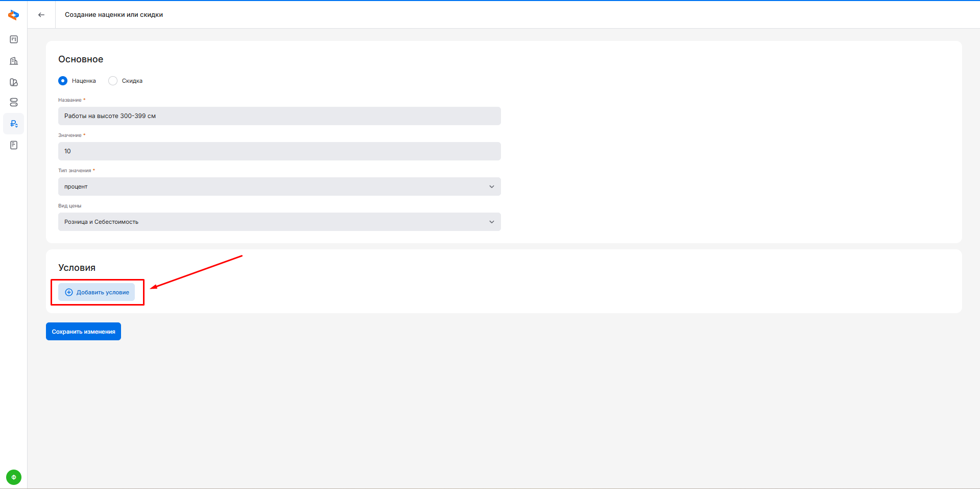Viewport: 980px width, 489px height.
Task: Click the Название input field
Action: click(279, 116)
